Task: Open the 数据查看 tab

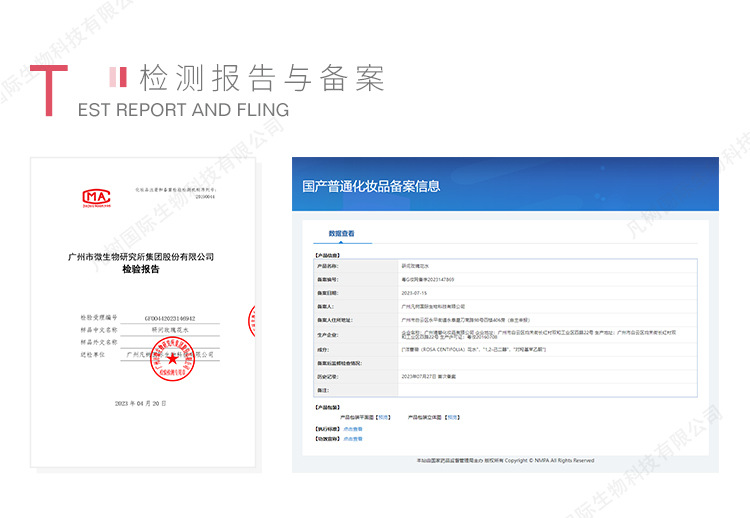Action: tap(342, 233)
